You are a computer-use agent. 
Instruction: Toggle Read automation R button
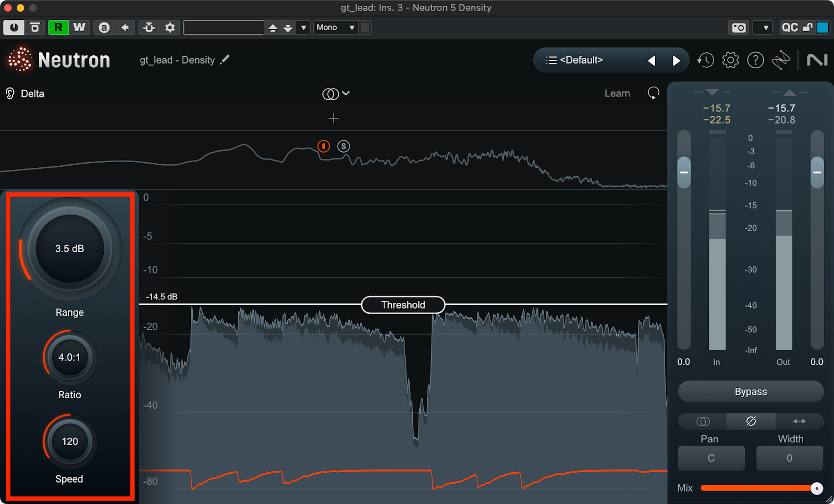click(58, 28)
